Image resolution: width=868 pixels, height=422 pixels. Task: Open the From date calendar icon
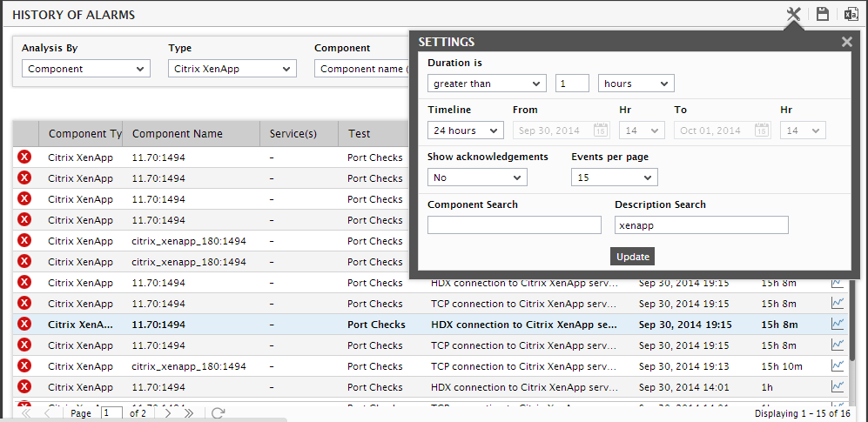pyautogui.click(x=601, y=131)
